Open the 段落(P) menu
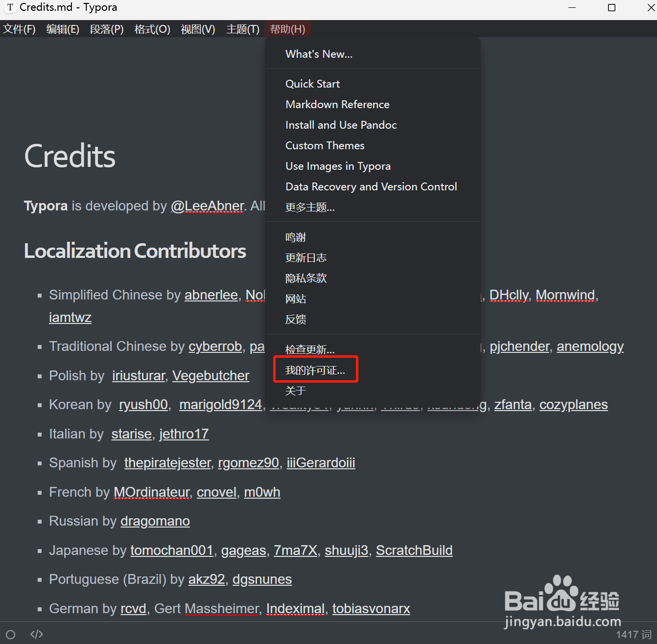The image size is (657, 644). [107, 29]
